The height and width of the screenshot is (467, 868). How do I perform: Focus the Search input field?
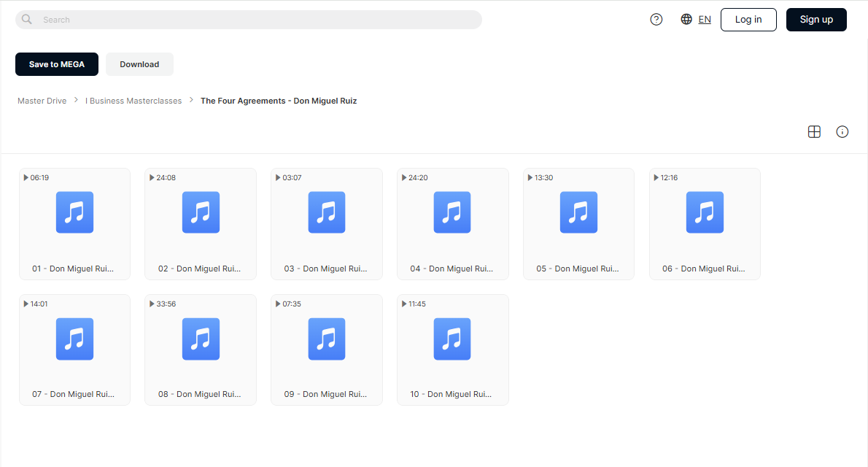tap(249, 20)
